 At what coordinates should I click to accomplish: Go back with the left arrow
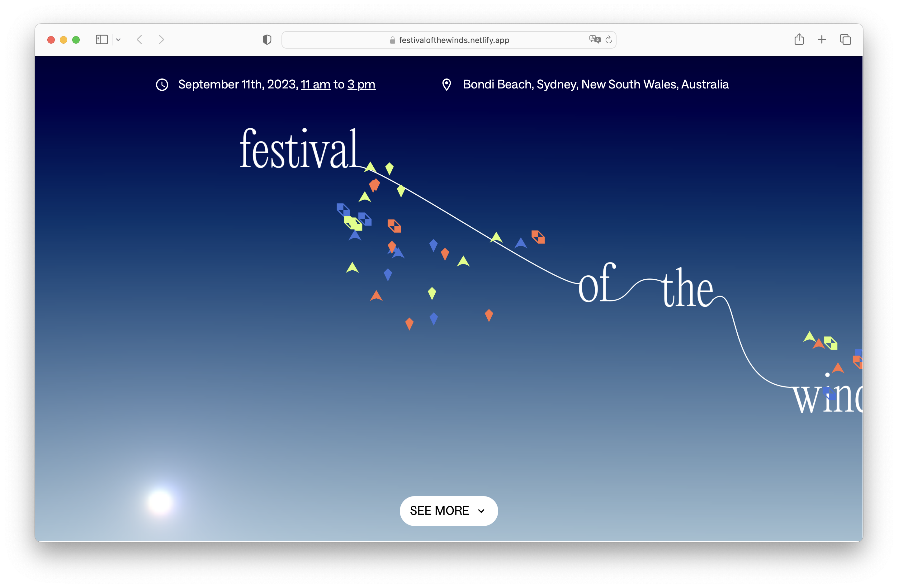point(139,40)
